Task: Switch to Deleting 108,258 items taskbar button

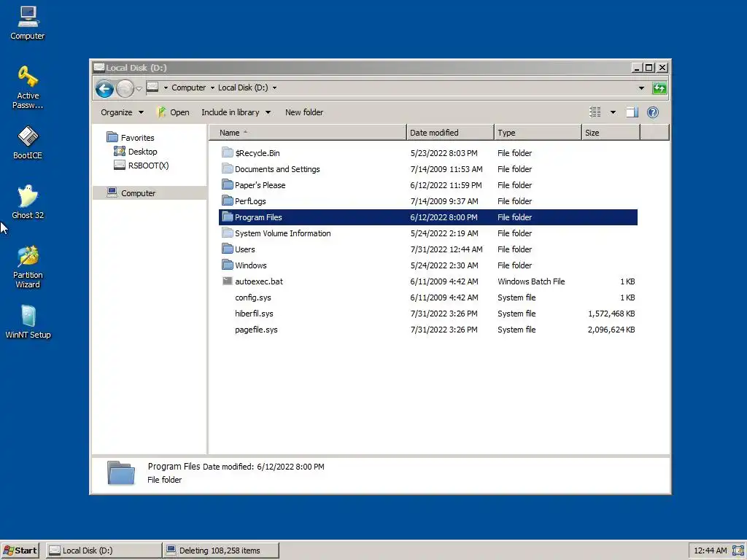Action: [221, 551]
